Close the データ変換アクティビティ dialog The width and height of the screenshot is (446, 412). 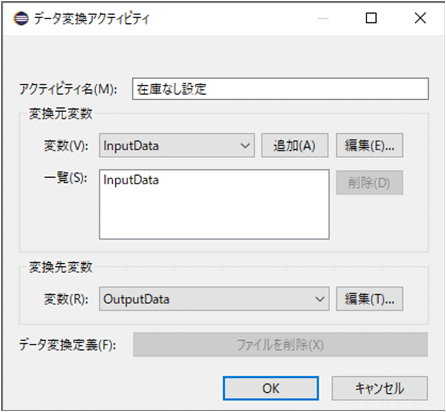[x=420, y=18]
